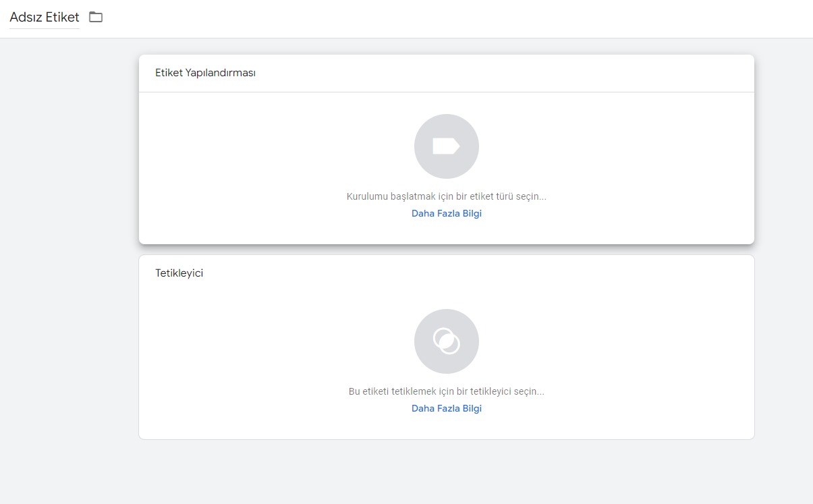Click blank space inside the Etiket Yapılandırması card
This screenshot has height=504, width=813.
click(x=256, y=169)
